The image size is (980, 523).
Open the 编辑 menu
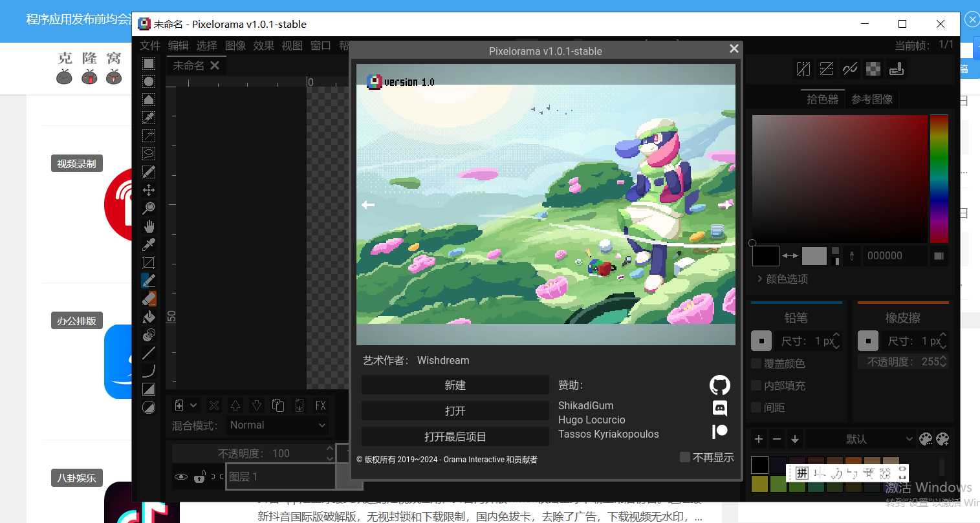click(179, 45)
